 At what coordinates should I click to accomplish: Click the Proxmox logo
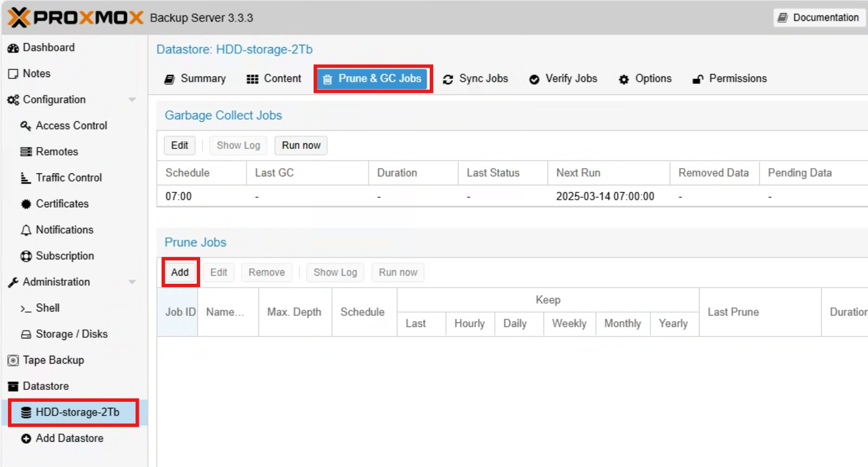coord(76,17)
